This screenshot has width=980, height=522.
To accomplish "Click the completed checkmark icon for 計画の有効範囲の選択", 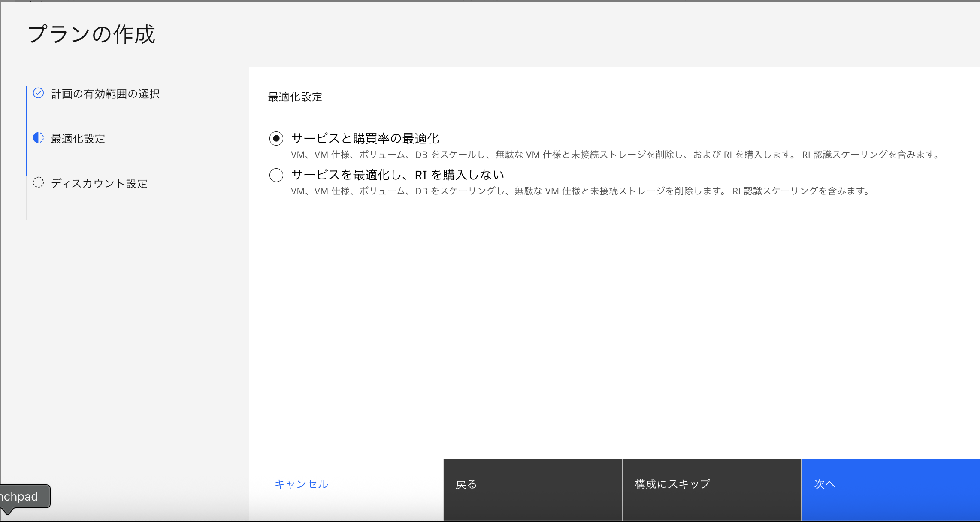I will point(38,93).
